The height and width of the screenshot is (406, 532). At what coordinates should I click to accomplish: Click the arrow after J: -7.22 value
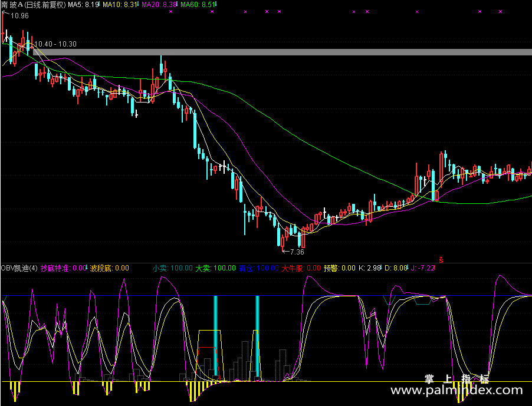tap(435, 268)
